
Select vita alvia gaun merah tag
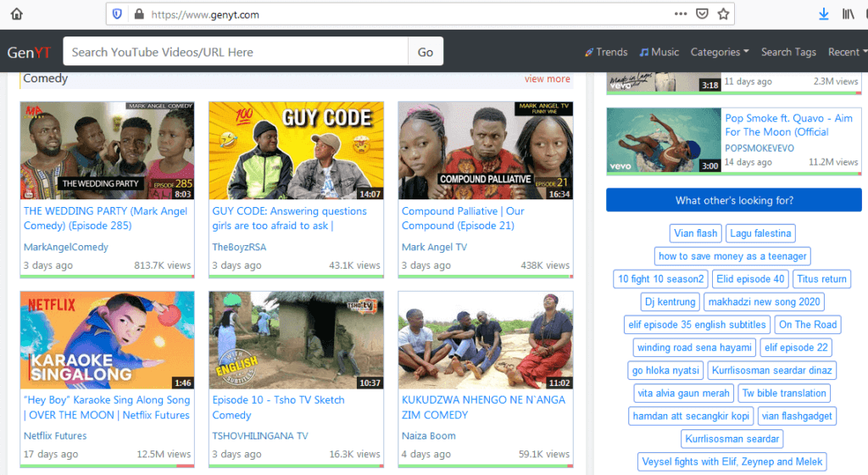(683, 393)
